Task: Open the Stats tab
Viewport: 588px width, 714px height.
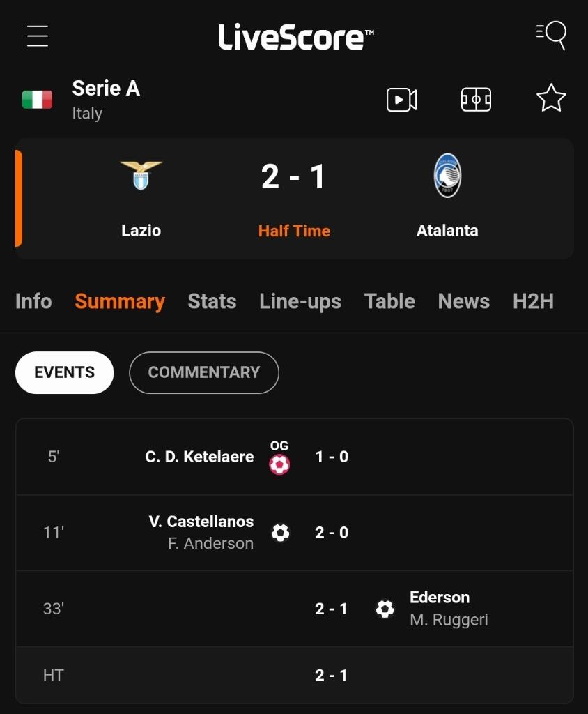Action: coord(212,301)
